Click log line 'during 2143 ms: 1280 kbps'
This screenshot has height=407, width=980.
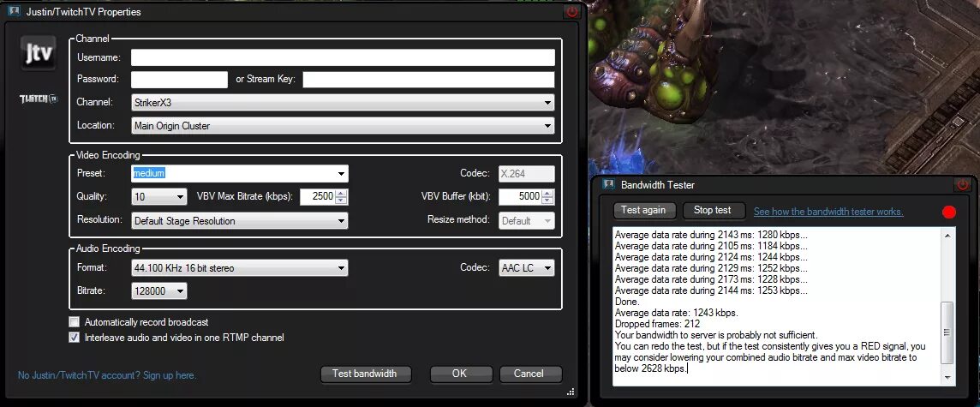tap(711, 235)
